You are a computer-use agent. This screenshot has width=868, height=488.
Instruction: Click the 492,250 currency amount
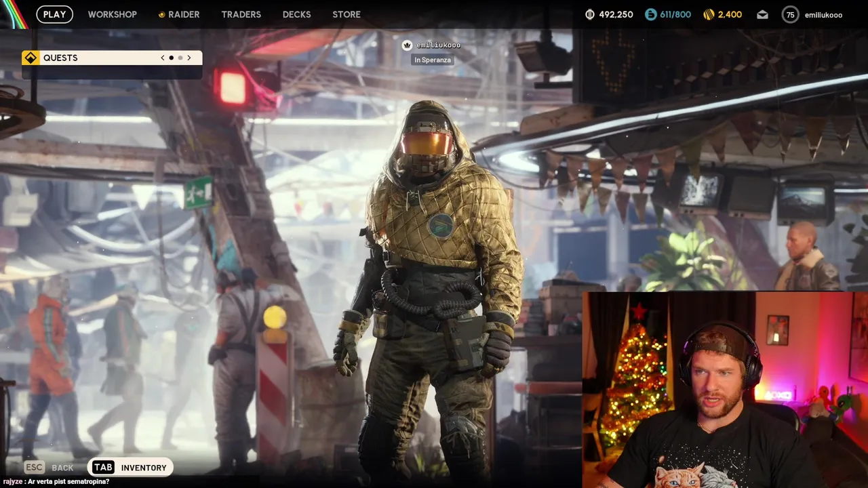click(x=616, y=14)
